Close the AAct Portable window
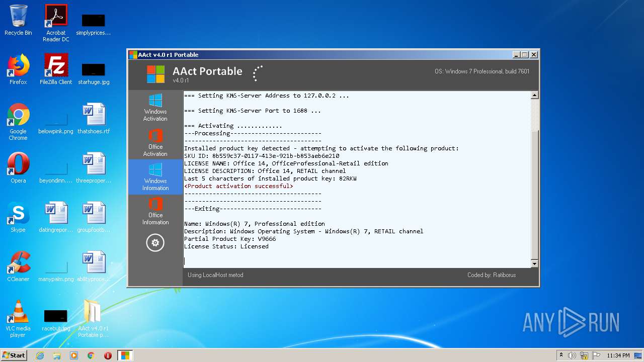 pos(534,55)
